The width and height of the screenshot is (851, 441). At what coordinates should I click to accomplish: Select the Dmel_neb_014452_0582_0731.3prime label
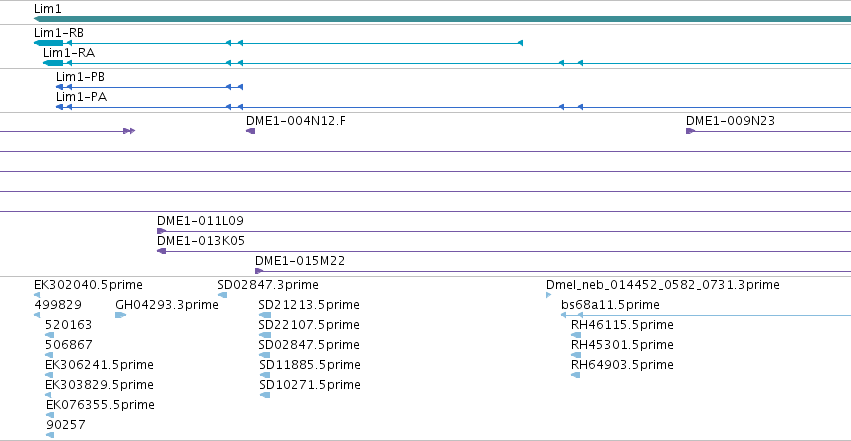tap(663, 285)
